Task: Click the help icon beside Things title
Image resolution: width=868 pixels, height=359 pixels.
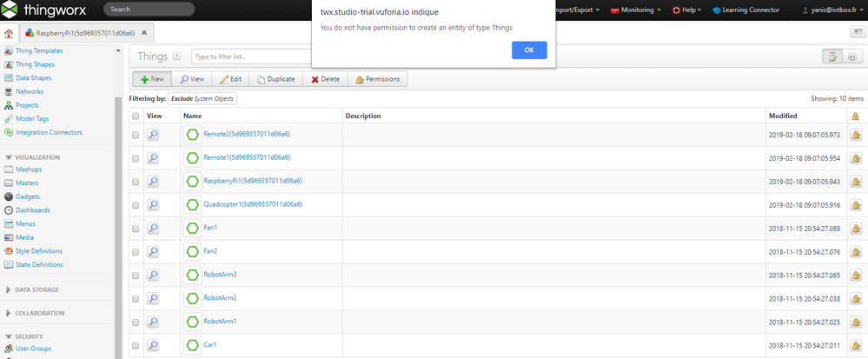Action: [x=177, y=57]
